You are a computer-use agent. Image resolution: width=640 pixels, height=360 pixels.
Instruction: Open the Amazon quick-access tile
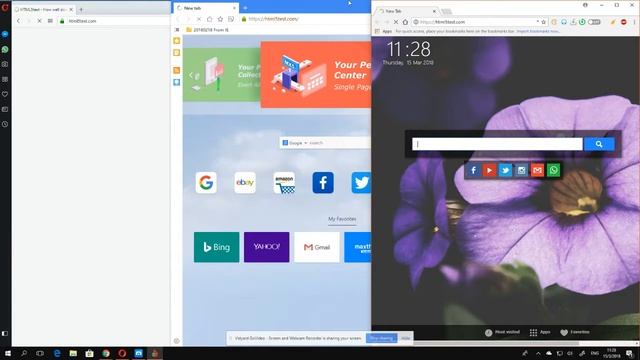click(284, 182)
